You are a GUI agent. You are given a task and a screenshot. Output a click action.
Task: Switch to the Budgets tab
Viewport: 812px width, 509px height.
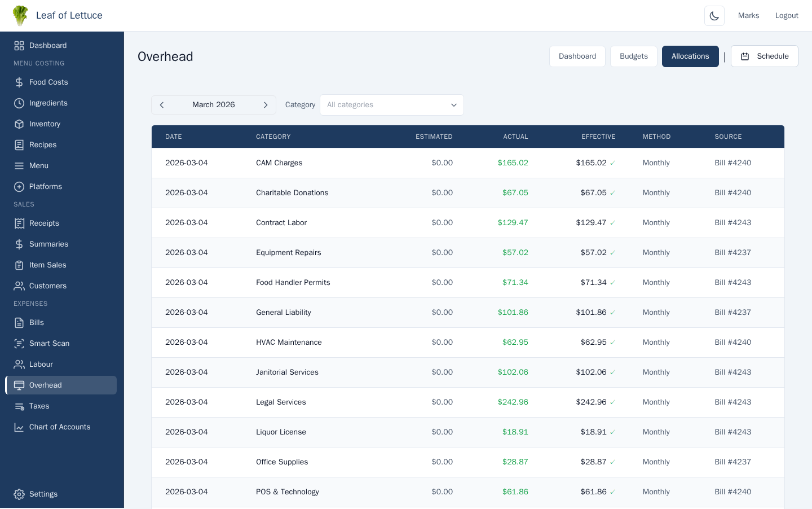(x=633, y=56)
